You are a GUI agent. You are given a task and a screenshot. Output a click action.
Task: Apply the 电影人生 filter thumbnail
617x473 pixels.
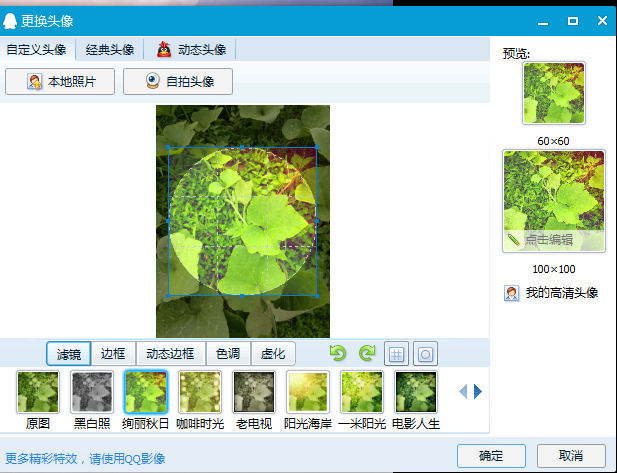pos(416,392)
